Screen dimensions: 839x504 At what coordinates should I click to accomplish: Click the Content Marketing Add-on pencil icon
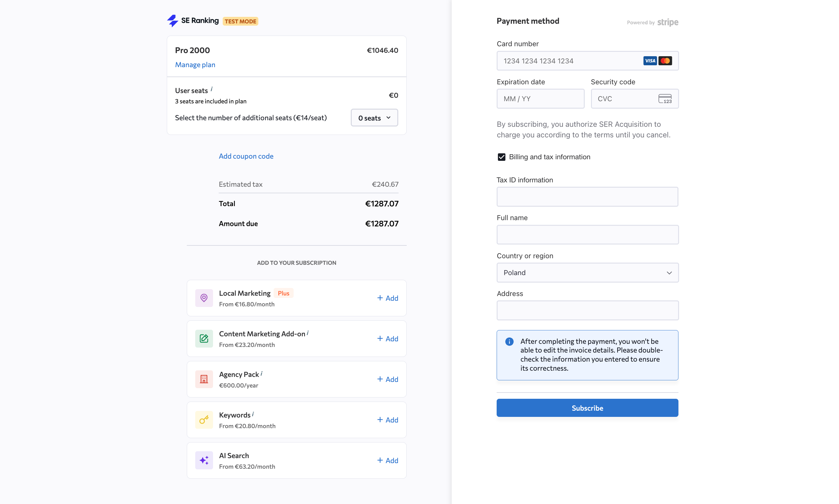[x=204, y=338]
